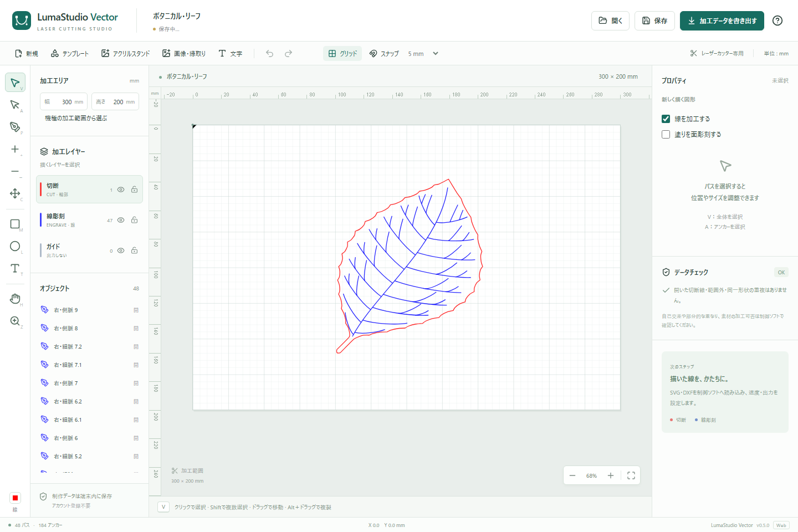
Task: Select the Rectangle shape tool
Action: click(x=15, y=224)
